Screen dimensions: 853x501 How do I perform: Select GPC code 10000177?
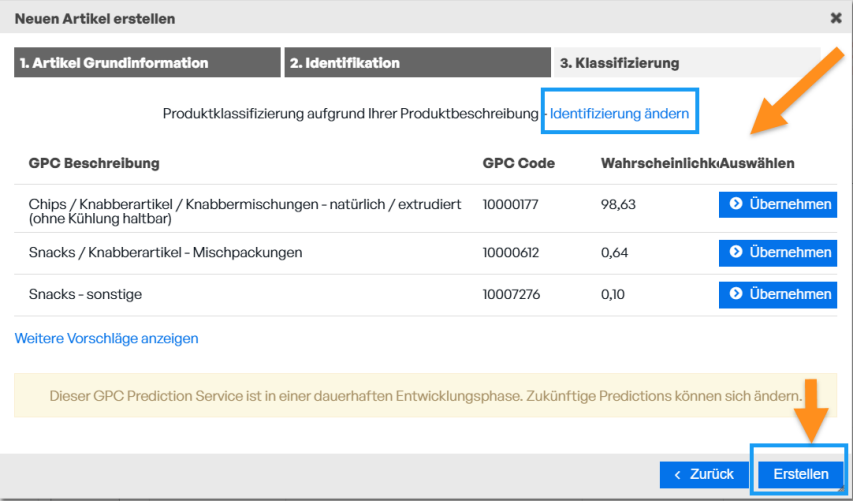click(x=510, y=205)
